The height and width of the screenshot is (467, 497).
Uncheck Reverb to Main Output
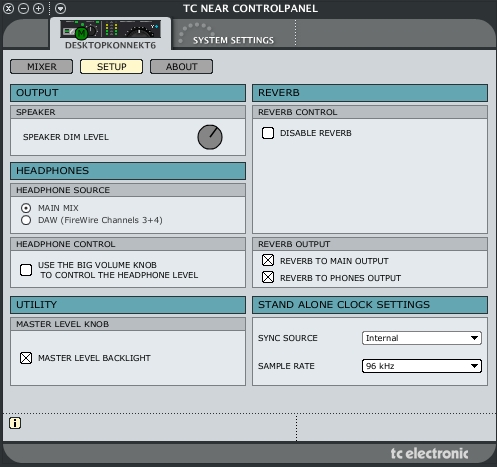click(x=268, y=260)
